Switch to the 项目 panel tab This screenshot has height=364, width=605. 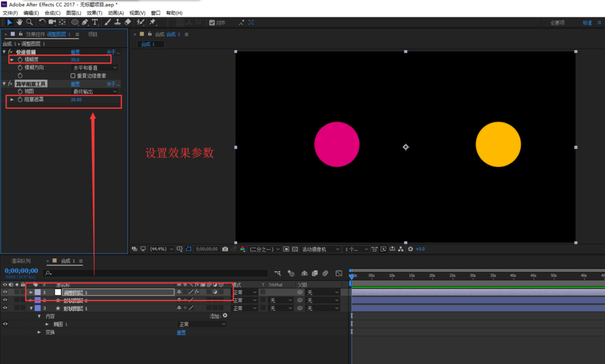coord(93,34)
